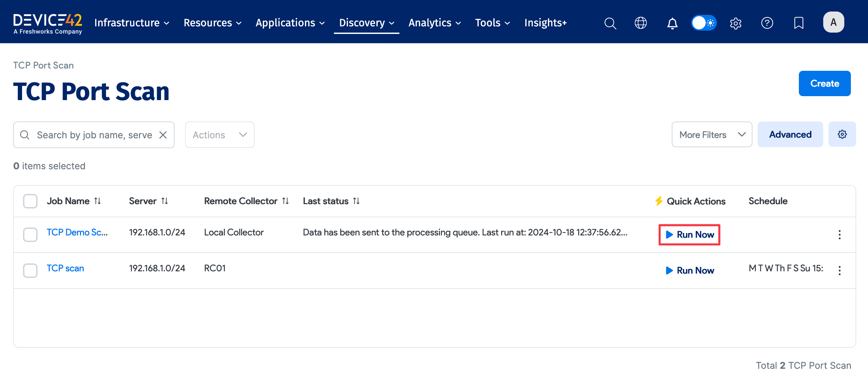Click the search magnifier icon in top bar

pyautogui.click(x=610, y=23)
